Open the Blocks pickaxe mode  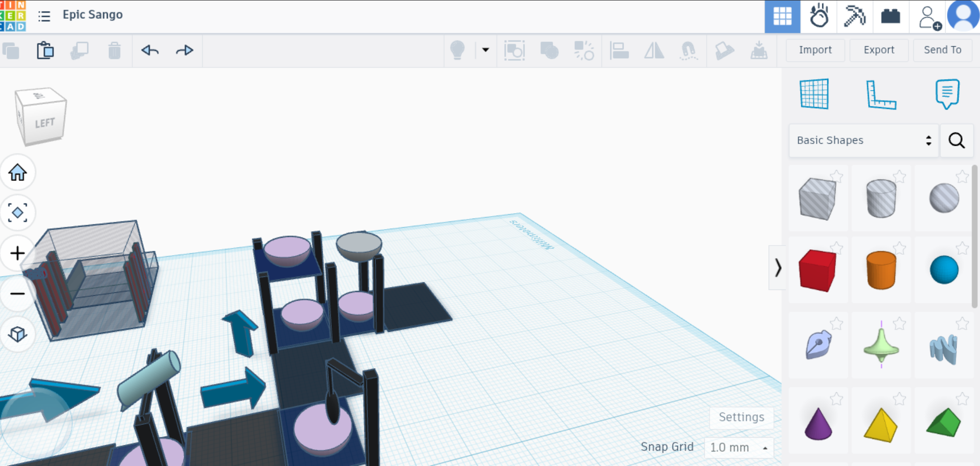[855, 16]
